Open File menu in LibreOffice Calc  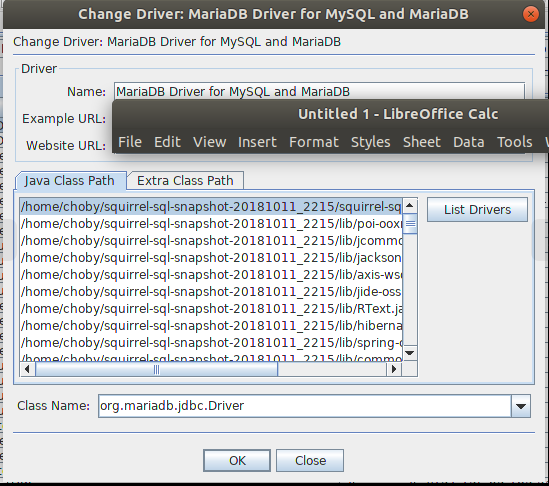130,142
